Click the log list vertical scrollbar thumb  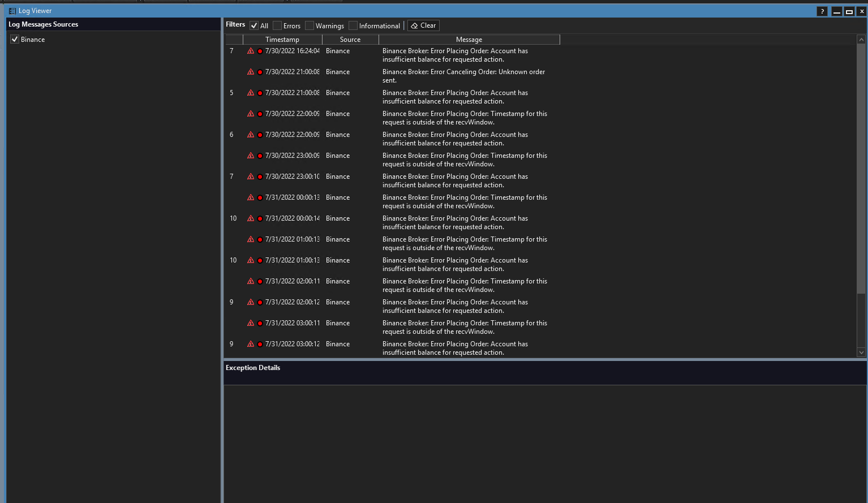point(861,170)
